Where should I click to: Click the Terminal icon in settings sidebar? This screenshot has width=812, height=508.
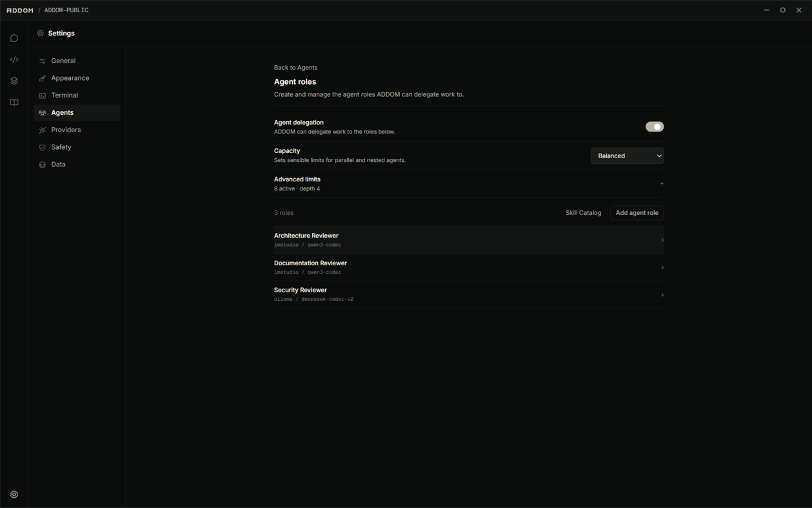pyautogui.click(x=43, y=96)
